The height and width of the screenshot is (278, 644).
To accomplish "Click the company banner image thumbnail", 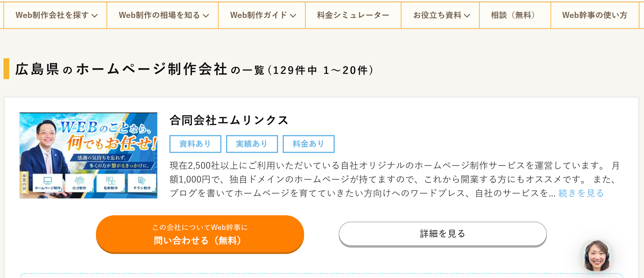I will (88, 155).
